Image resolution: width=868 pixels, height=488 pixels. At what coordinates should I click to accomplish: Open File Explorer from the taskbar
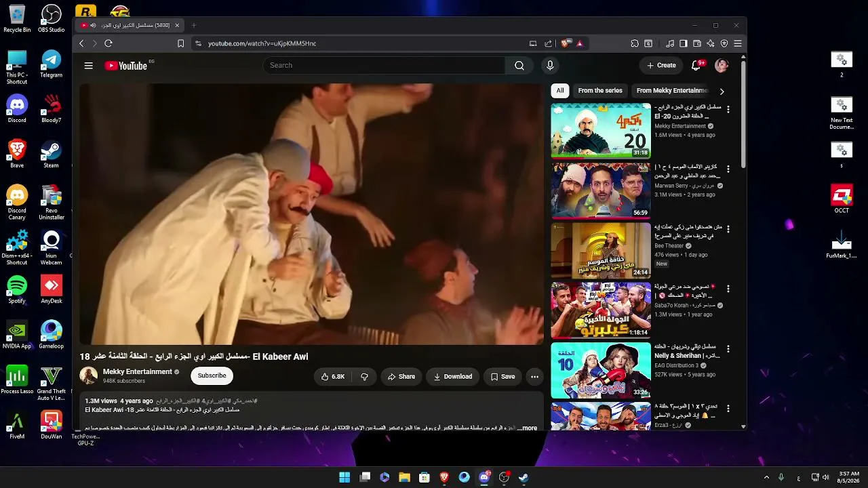pos(404,477)
